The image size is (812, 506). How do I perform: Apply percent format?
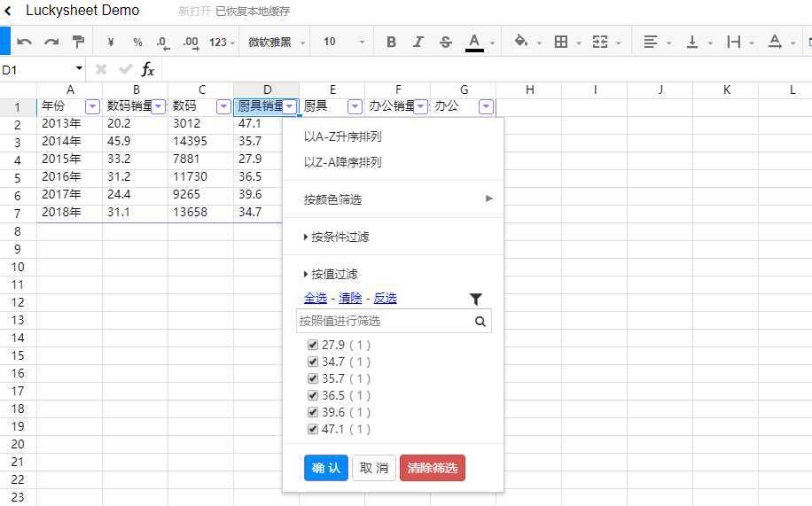pyautogui.click(x=137, y=42)
